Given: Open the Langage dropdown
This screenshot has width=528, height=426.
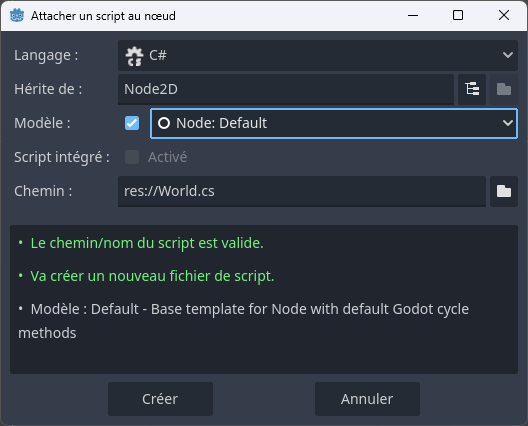Looking at the screenshot, I should point(318,55).
